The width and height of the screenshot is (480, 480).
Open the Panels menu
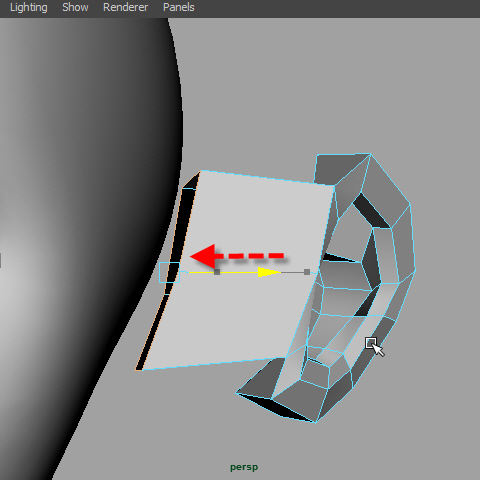coord(179,7)
